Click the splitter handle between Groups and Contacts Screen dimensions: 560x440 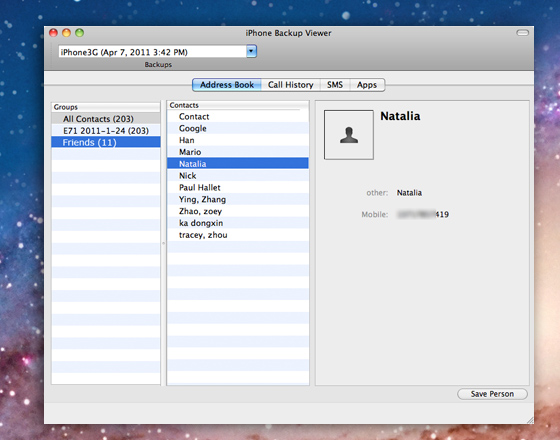click(164, 243)
